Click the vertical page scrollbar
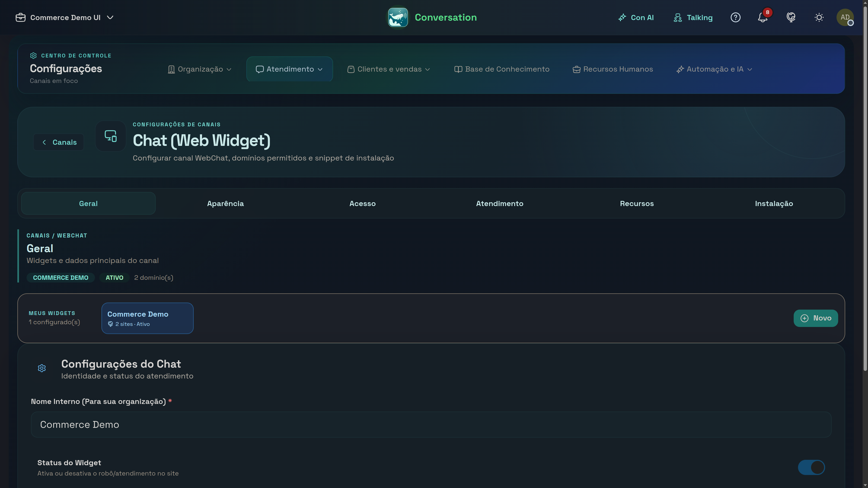Screen dimensions: 868x488 click(x=865, y=189)
